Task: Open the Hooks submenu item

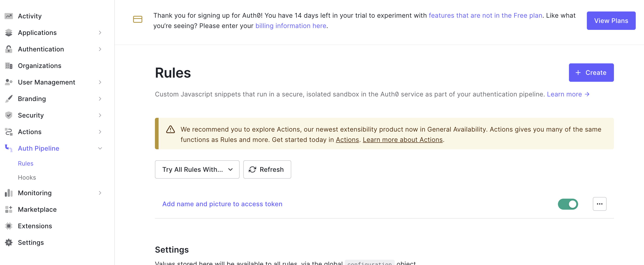Action: point(27,178)
